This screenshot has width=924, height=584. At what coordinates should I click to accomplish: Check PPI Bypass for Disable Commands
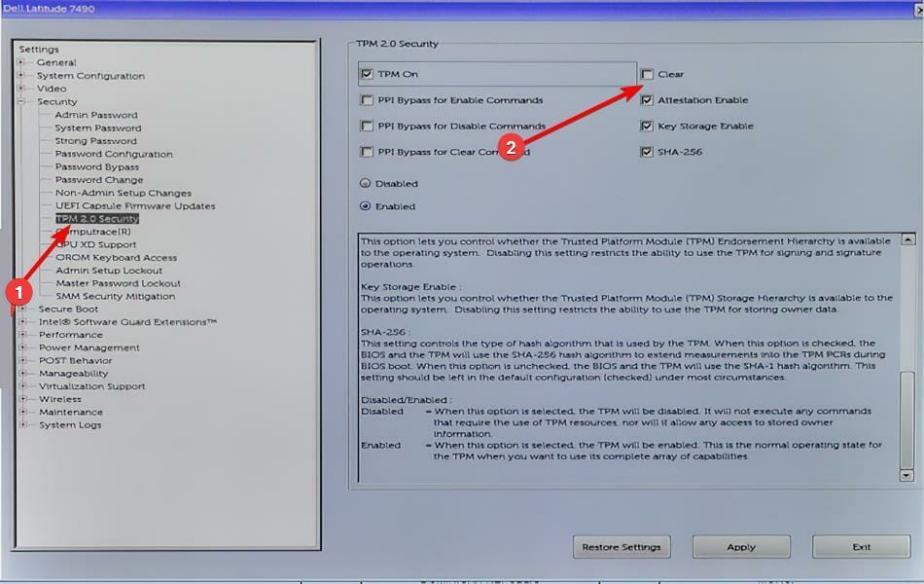point(367,126)
